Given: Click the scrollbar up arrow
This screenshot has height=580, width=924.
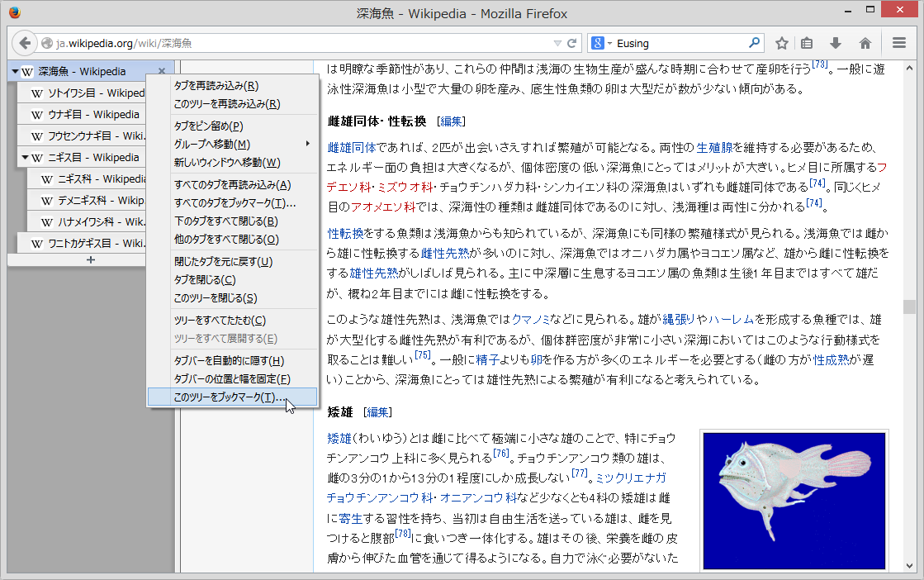Looking at the screenshot, I should (909, 68).
